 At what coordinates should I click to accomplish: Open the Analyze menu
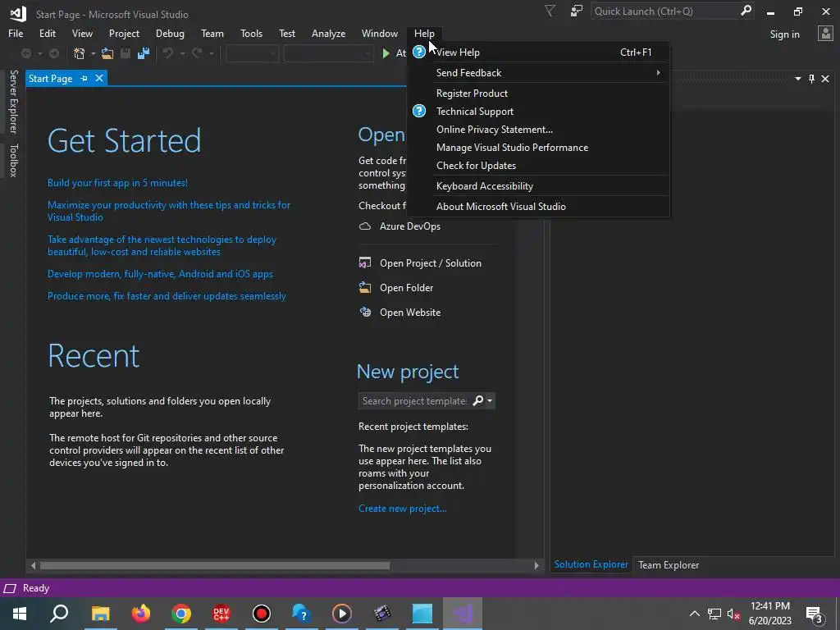tap(328, 33)
